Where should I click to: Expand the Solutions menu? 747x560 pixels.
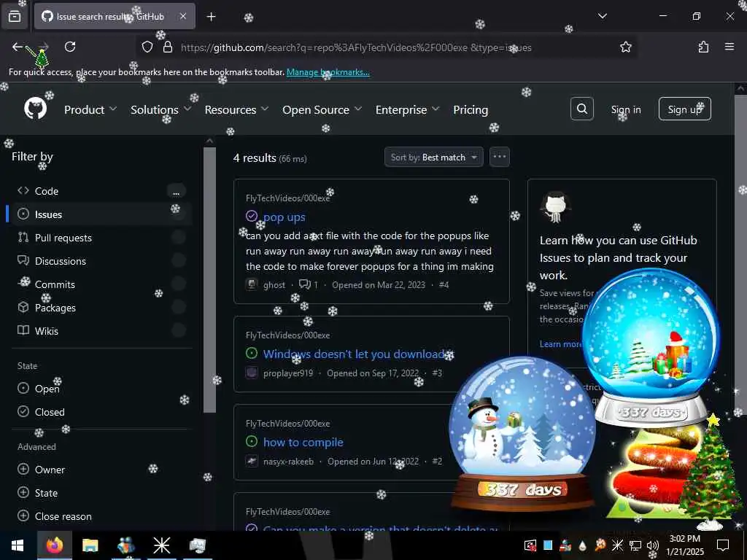(x=160, y=109)
